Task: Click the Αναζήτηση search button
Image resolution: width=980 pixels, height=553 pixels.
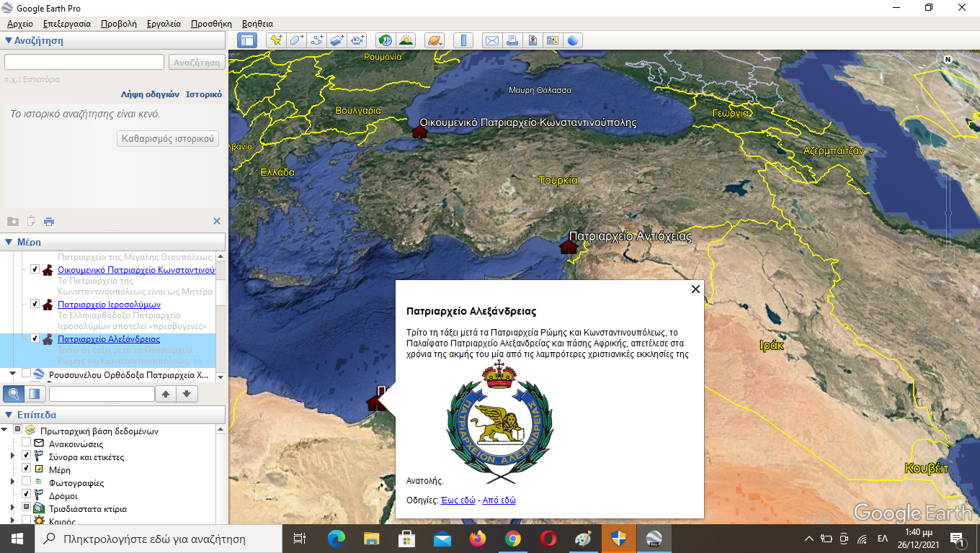Action: 197,63
